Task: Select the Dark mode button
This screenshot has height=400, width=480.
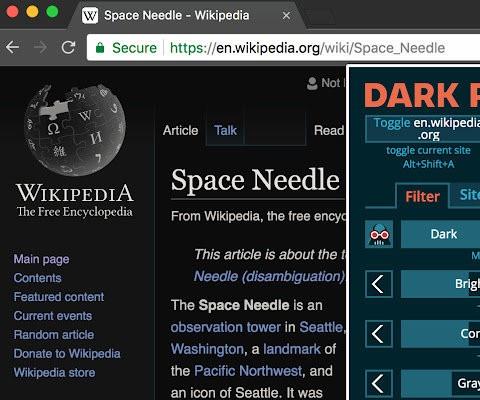Action: 440,234
